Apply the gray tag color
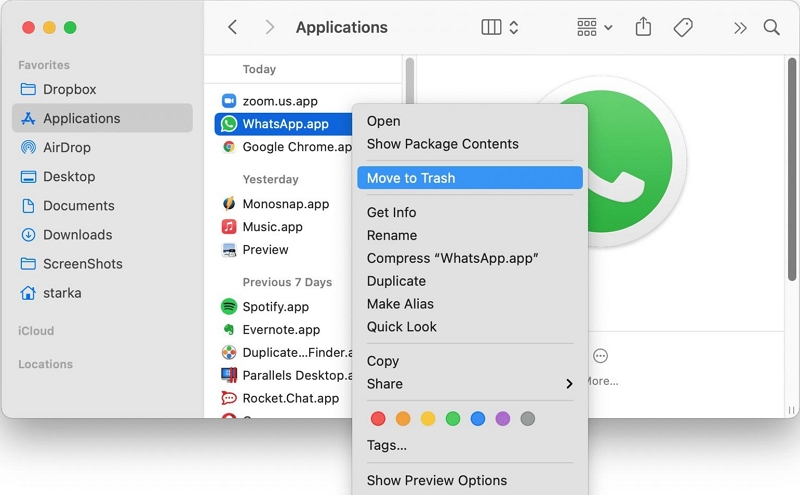 click(x=528, y=419)
